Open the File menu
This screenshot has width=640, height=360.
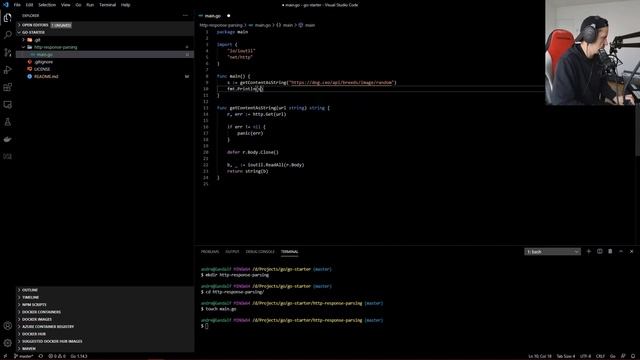click(17, 5)
